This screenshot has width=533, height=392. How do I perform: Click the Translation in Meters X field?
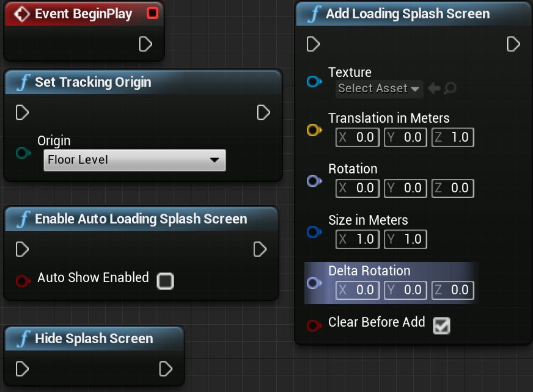pos(357,137)
